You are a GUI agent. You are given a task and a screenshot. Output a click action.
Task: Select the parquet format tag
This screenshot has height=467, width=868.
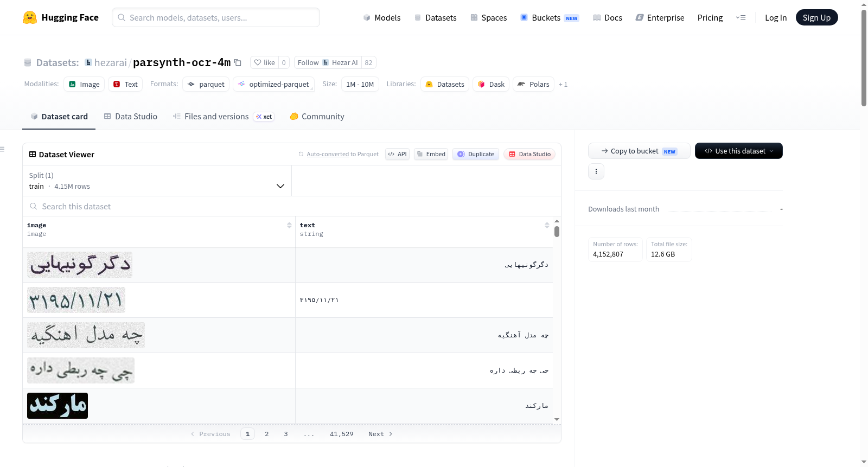coord(206,84)
